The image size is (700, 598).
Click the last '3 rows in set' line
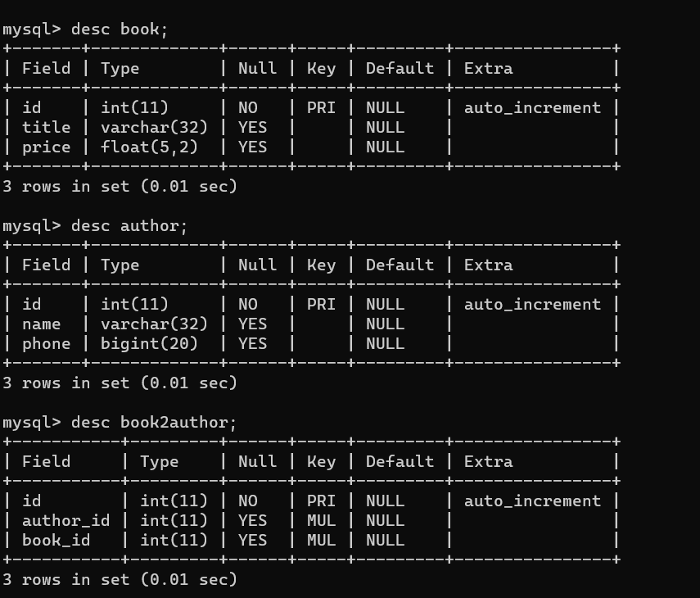click(x=120, y=580)
